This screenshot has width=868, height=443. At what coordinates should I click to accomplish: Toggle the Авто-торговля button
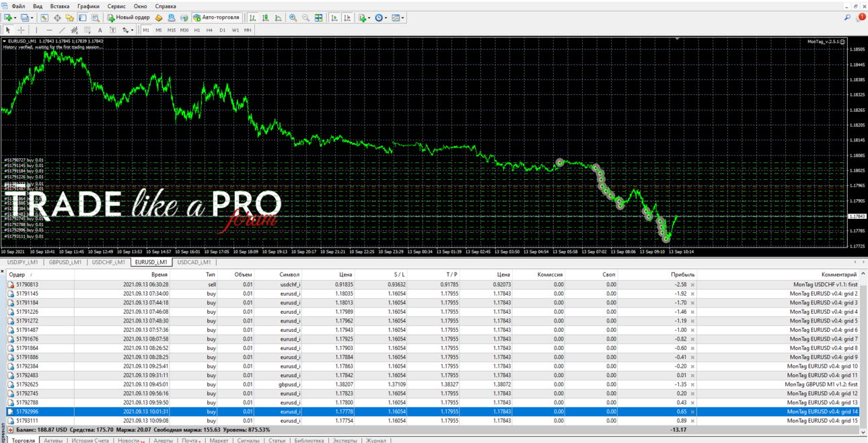(215, 18)
